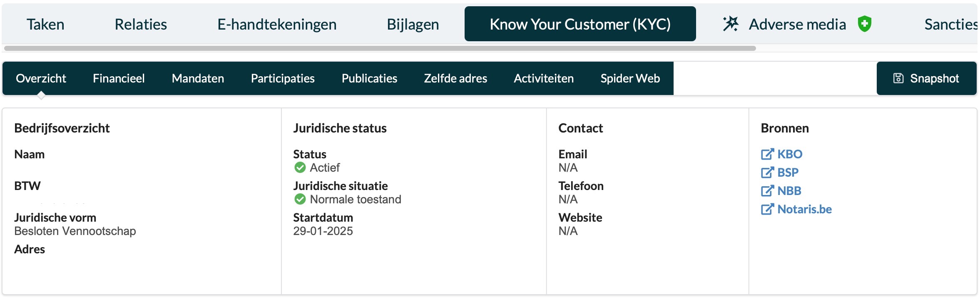The width and height of the screenshot is (980, 300).
Task: Open the Taken tab
Action: (45, 24)
